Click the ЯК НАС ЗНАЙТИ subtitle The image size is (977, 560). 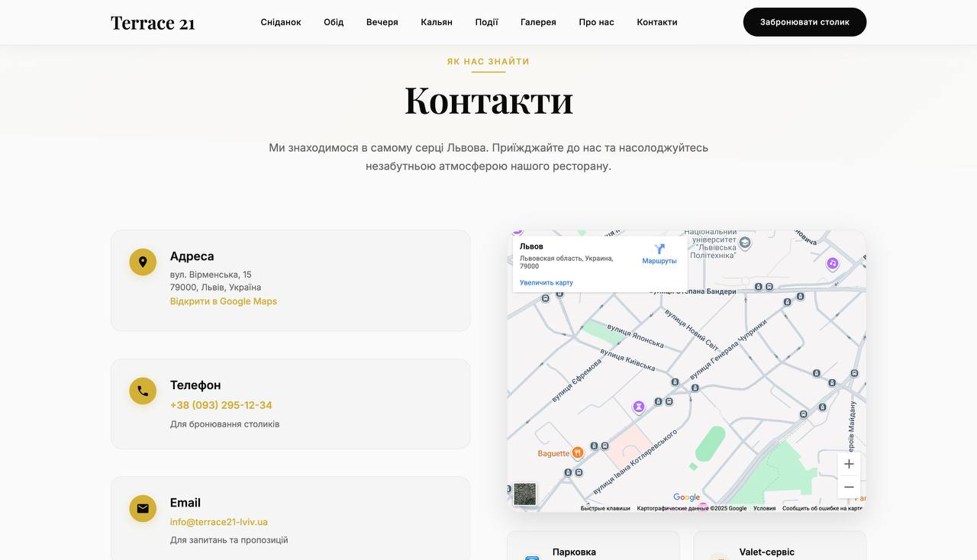point(488,62)
